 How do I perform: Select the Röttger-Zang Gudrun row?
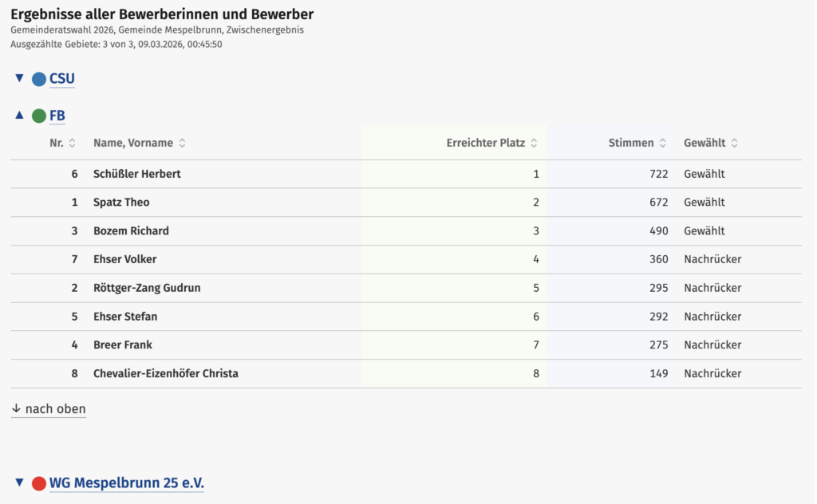147,288
